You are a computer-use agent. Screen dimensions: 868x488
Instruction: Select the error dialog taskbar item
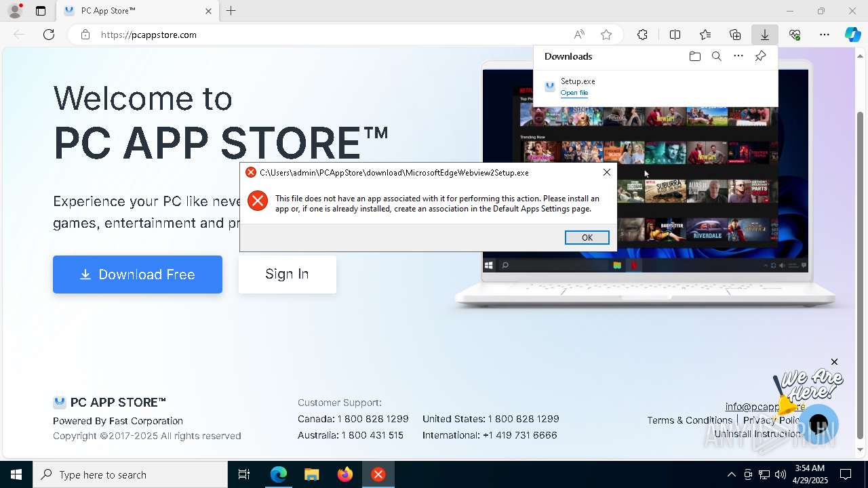point(378,474)
